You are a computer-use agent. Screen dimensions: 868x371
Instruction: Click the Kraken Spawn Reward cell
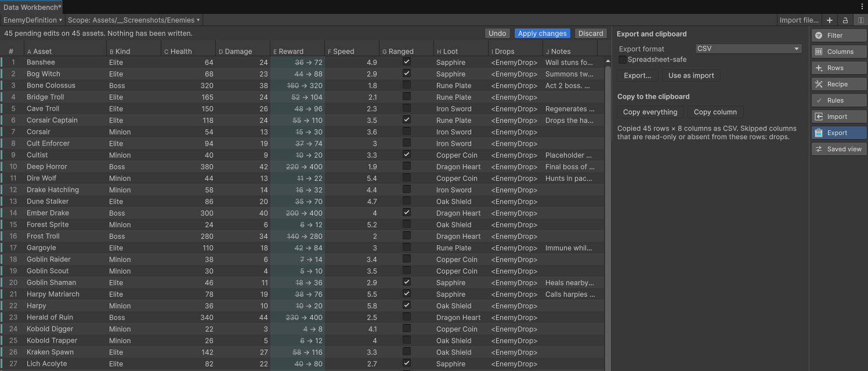tap(298, 352)
